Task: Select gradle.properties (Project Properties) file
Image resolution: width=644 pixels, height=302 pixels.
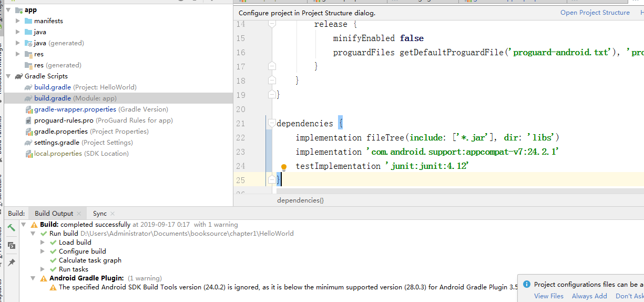Action: tap(118, 132)
